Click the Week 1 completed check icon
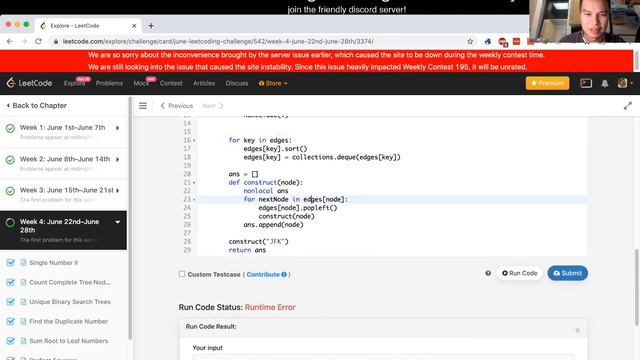 10,128
